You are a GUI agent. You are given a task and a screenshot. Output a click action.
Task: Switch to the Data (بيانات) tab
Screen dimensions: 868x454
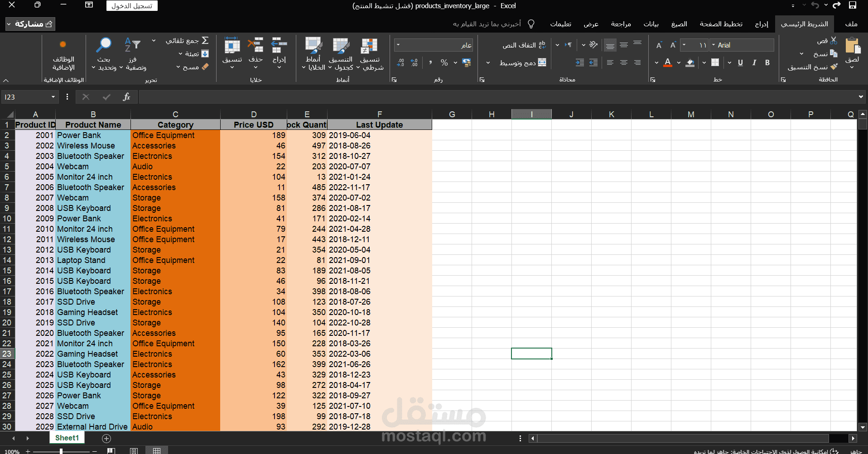[651, 24]
